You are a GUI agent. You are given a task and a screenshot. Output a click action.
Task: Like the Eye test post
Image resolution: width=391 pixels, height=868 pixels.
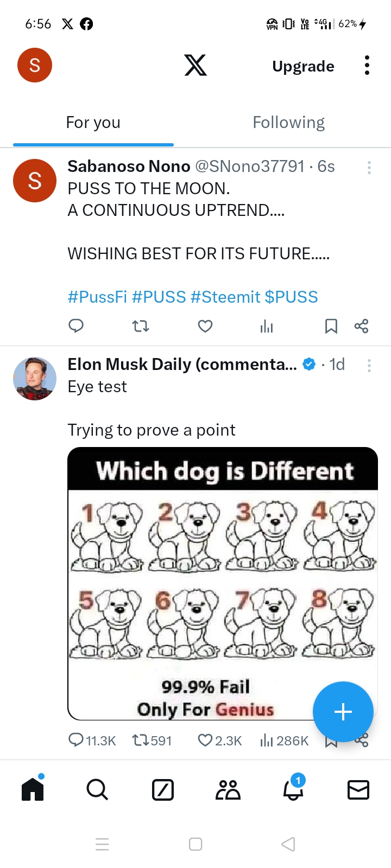(x=205, y=741)
